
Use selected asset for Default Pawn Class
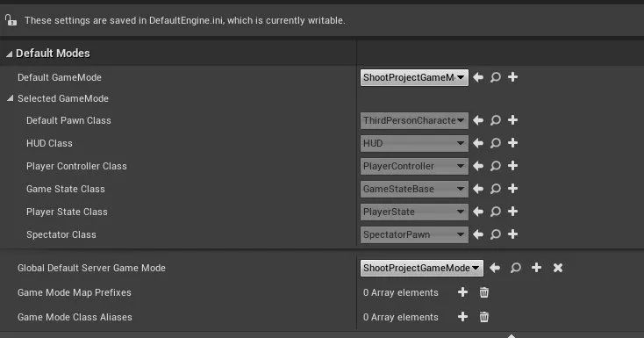pyautogui.click(x=478, y=120)
